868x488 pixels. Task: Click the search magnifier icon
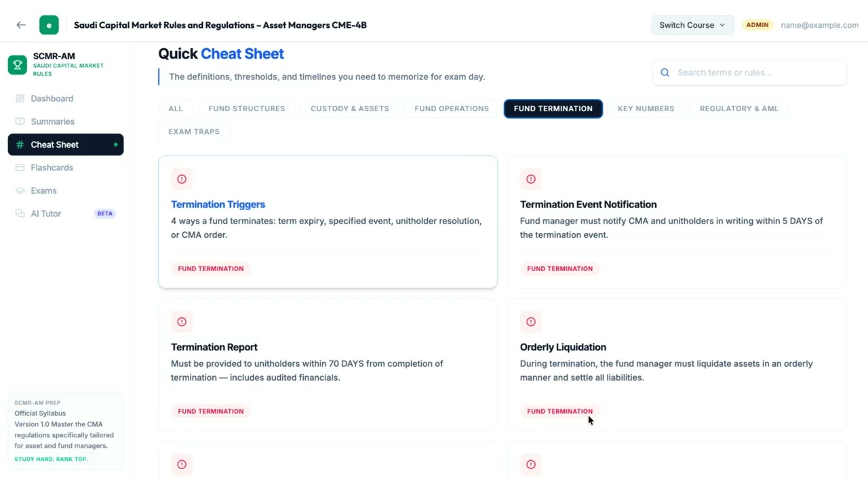[x=665, y=73]
